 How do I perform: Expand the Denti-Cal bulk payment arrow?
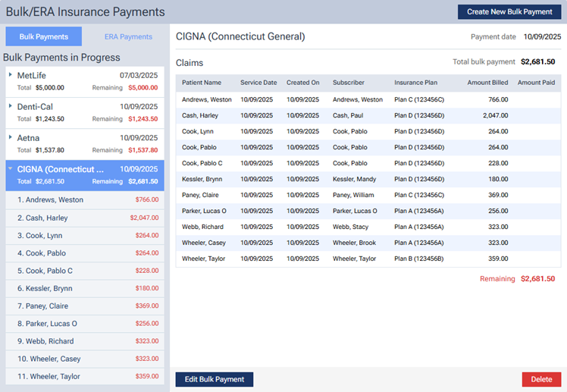tap(11, 106)
